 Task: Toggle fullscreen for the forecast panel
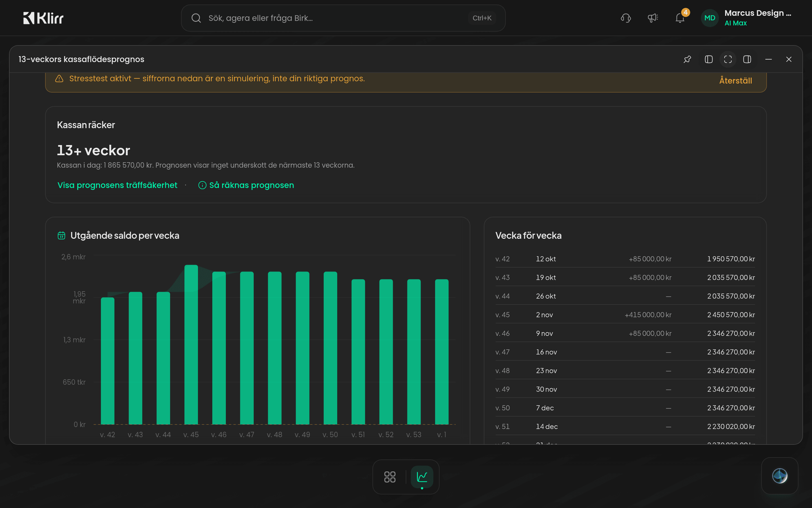tap(728, 60)
